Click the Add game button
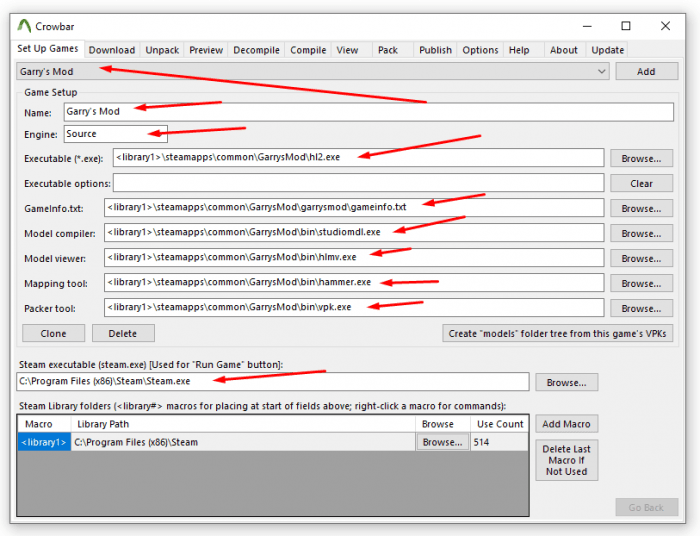Image resolution: width=700 pixels, height=536 pixels. (x=646, y=71)
